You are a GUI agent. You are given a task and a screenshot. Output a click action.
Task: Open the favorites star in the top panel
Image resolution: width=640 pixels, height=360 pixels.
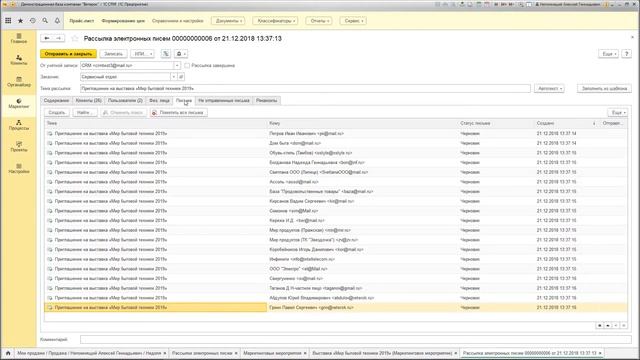20,20
